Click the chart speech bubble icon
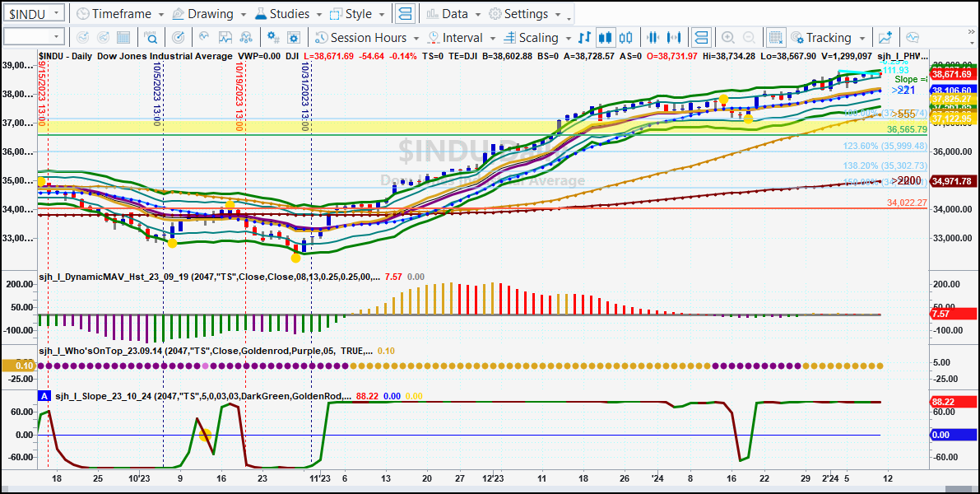The image size is (980, 494). (x=913, y=38)
